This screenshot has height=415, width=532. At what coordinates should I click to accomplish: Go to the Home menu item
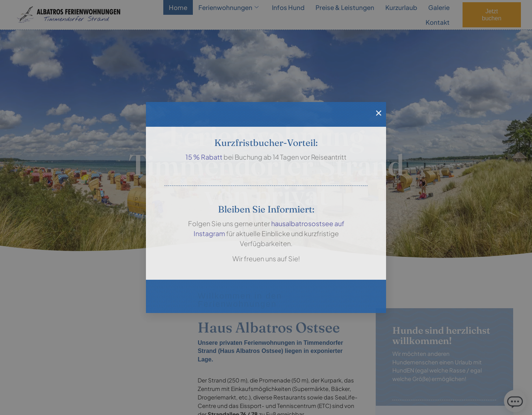click(178, 7)
